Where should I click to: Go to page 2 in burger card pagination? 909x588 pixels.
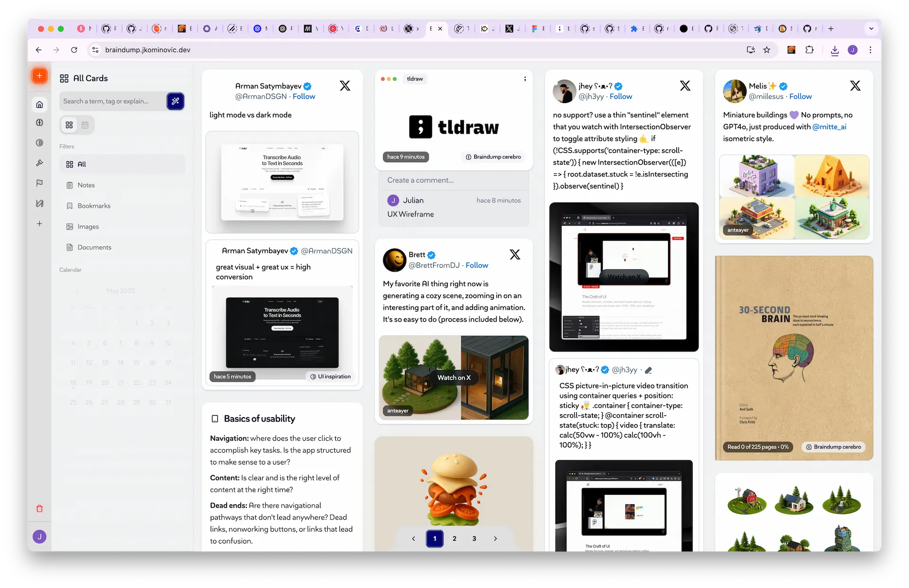pos(454,538)
